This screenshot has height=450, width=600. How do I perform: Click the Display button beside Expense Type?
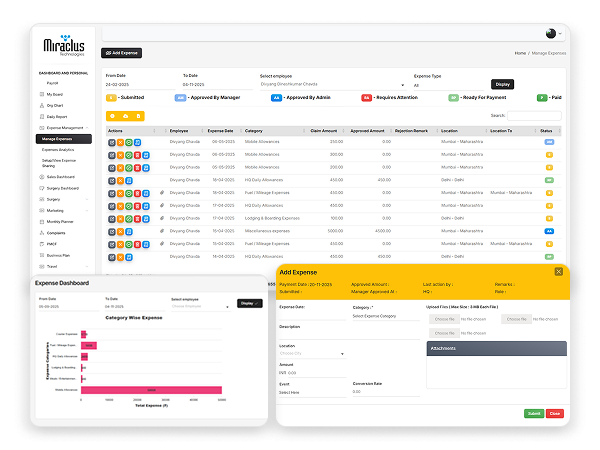pyautogui.click(x=502, y=84)
